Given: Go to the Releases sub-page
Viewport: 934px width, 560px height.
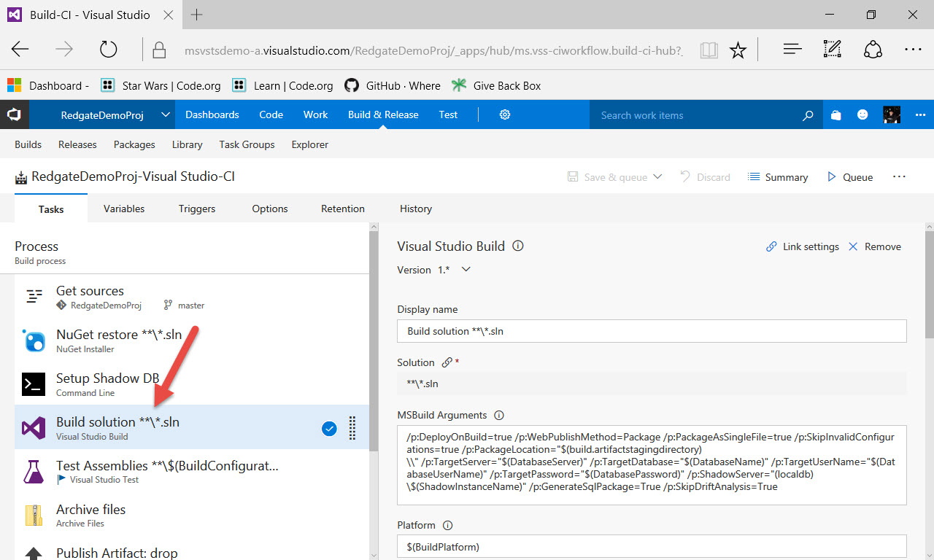Looking at the screenshot, I should (77, 144).
